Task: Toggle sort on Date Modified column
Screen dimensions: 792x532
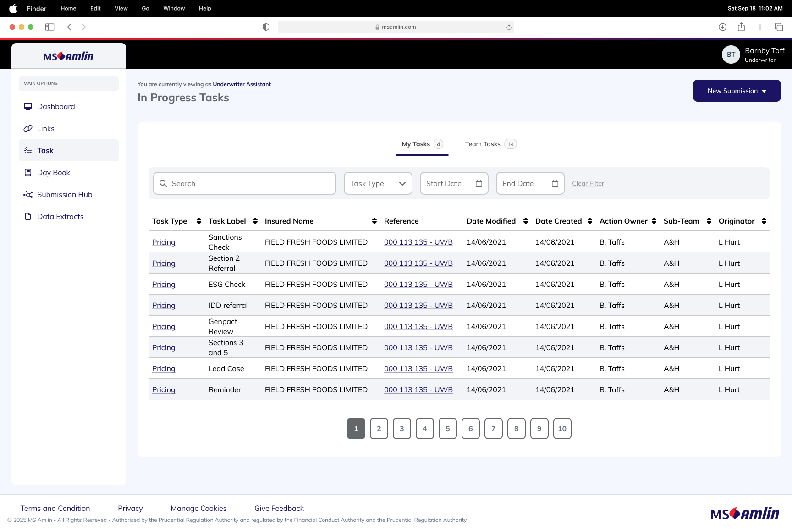Action: [526, 221]
